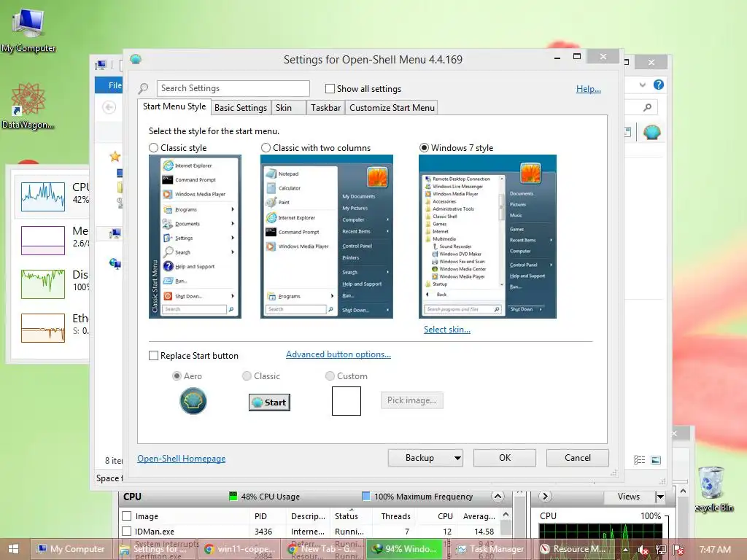Switch Explorer to details view icon
747x560 pixels.
point(639,460)
